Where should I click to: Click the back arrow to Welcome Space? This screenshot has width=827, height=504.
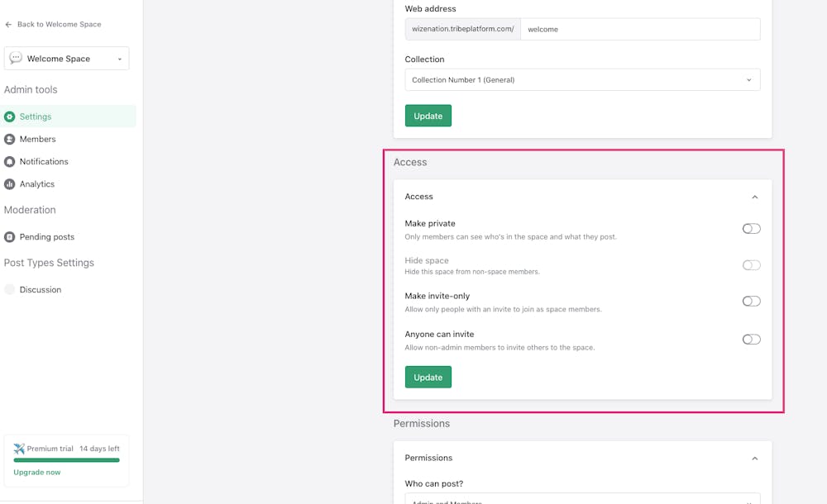[8, 25]
